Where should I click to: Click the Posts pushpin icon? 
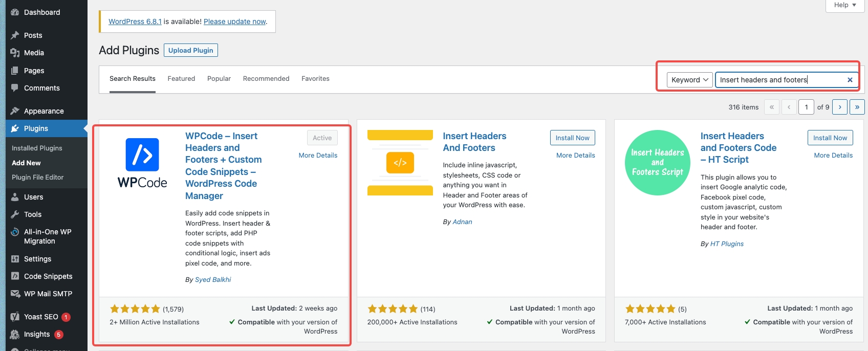15,35
